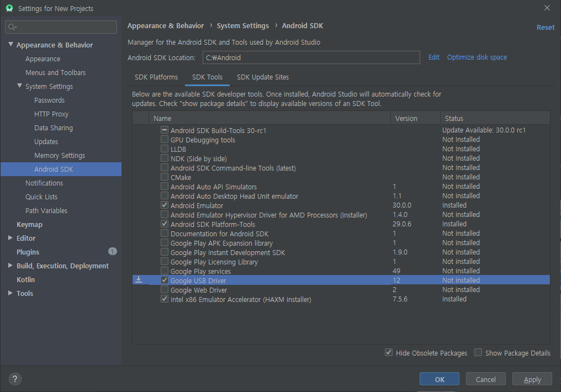This screenshot has height=392, width=561.
Task: Click the Apply button
Action: [532, 379]
